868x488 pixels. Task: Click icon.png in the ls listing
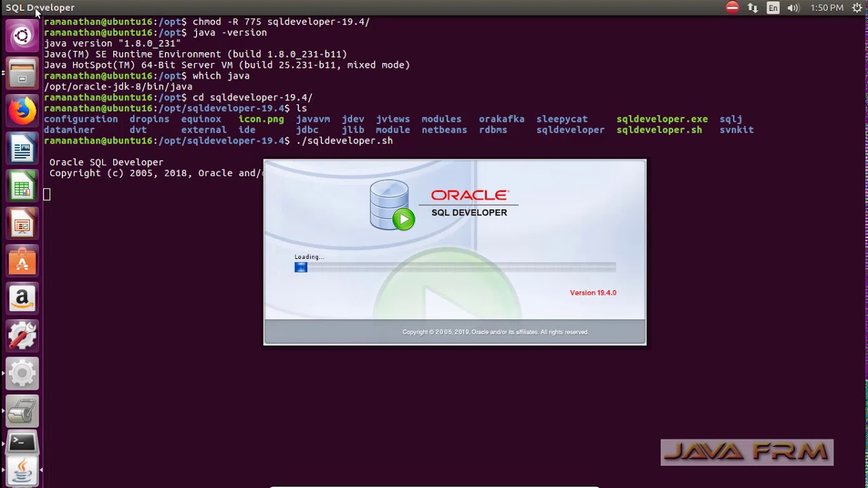[x=261, y=119]
